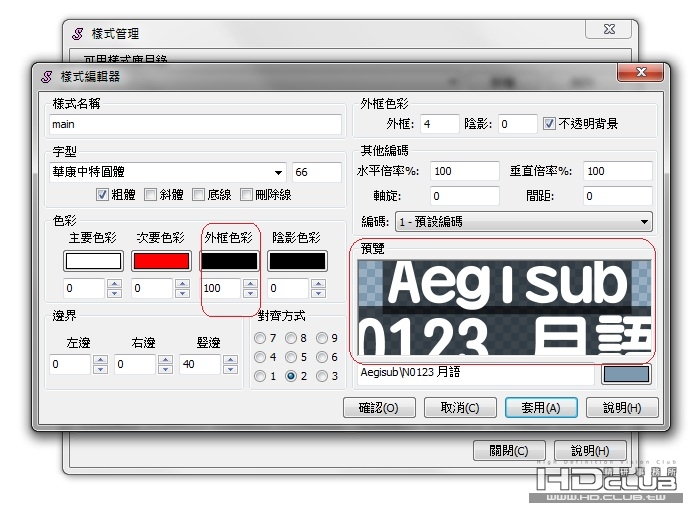Select alignment radio button 4

[x=260, y=357]
